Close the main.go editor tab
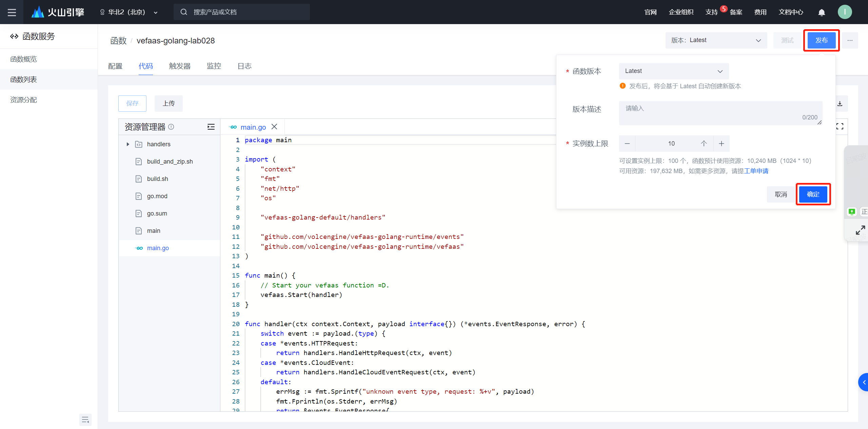The width and height of the screenshot is (868, 429). (274, 127)
